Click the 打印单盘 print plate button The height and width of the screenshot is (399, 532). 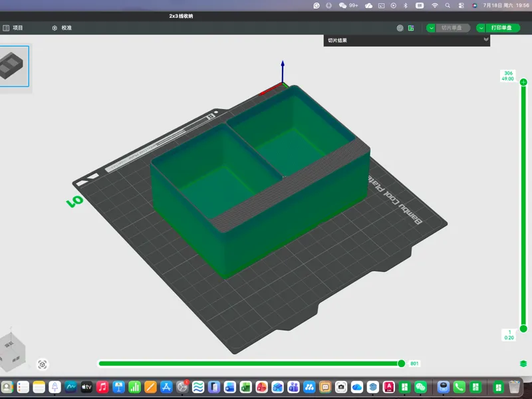[x=503, y=28]
